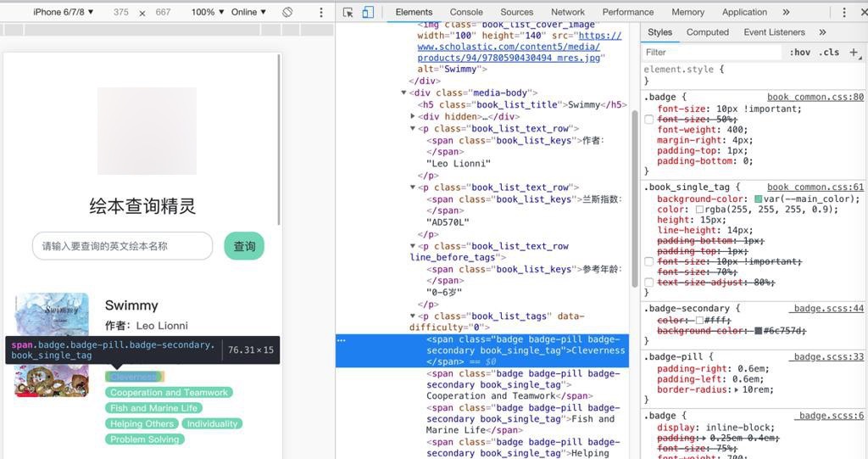Image resolution: width=868 pixels, height=459 pixels.
Task: Click the Problem Solving tag badge
Action: coord(144,439)
